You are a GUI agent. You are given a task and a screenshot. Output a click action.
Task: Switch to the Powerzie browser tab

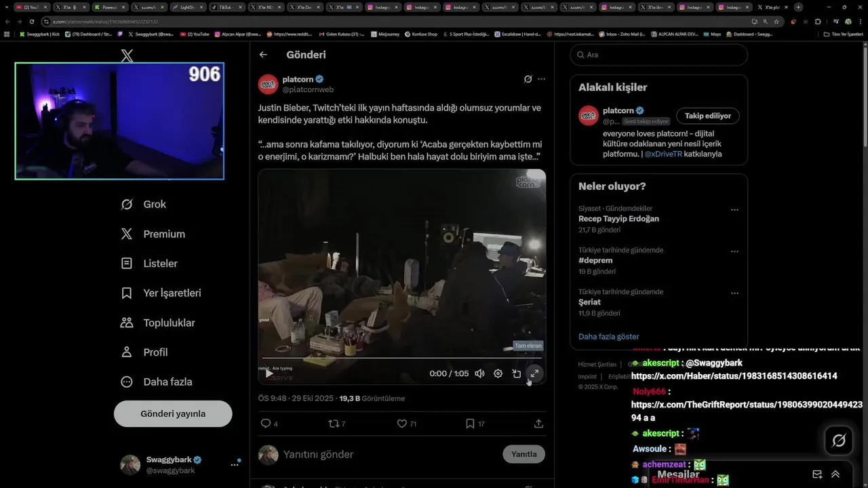110,7
